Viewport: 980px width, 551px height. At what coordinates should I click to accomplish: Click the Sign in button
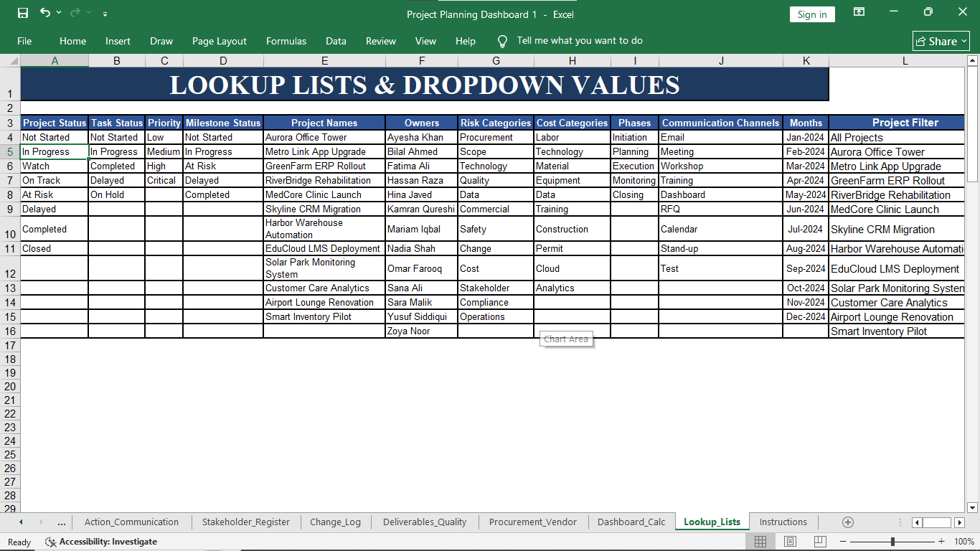(812, 14)
